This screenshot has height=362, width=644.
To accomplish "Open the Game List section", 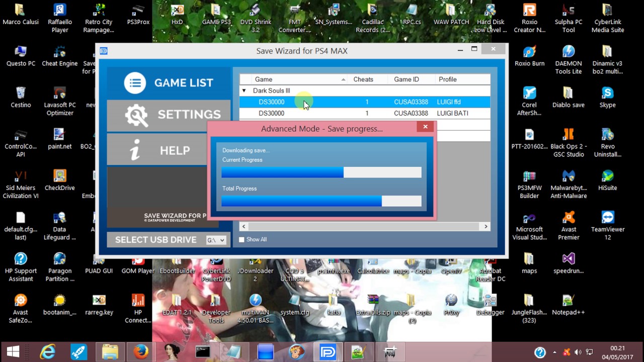I will (169, 82).
